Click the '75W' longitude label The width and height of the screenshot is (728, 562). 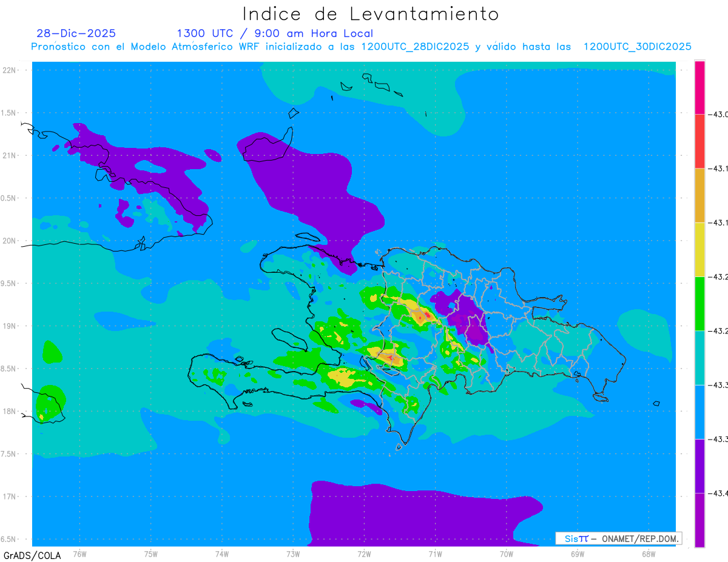click(x=150, y=554)
